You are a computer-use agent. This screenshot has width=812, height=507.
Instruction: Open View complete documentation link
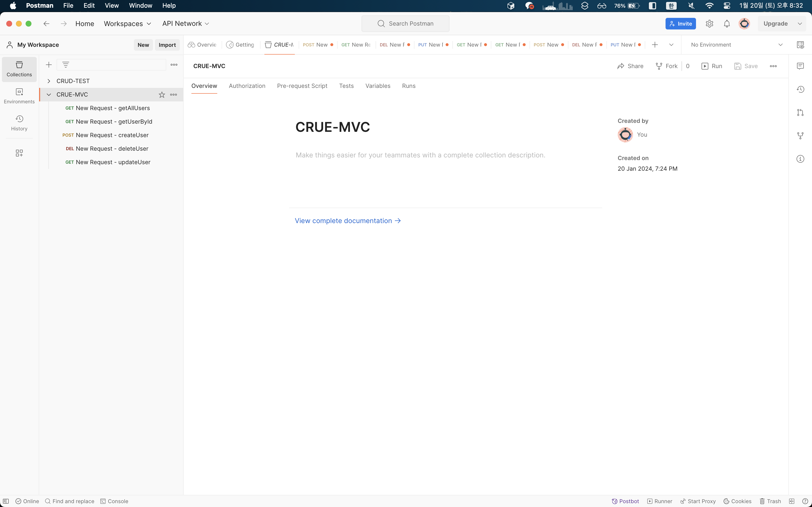(348, 221)
